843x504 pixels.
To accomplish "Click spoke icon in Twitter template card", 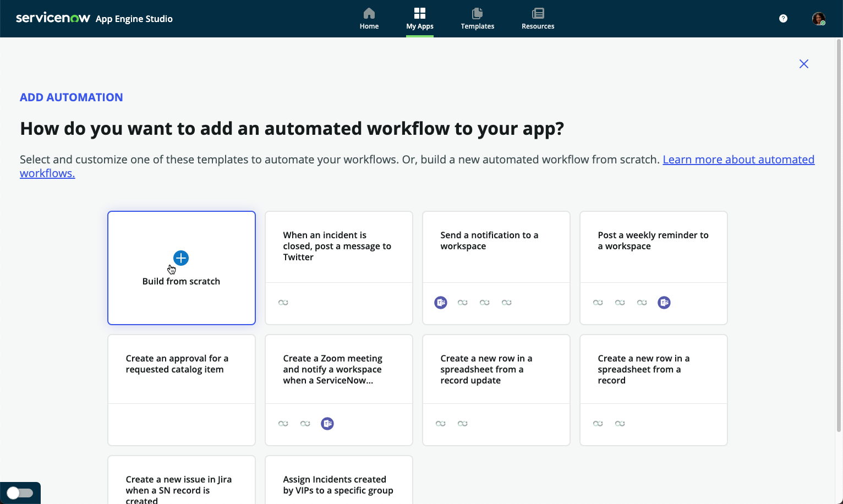I will (x=283, y=303).
